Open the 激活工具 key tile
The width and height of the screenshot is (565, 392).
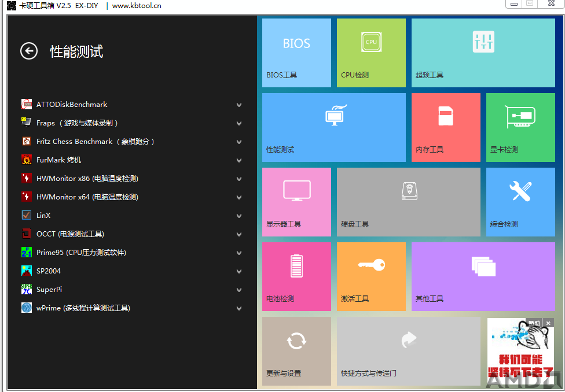[x=371, y=276]
